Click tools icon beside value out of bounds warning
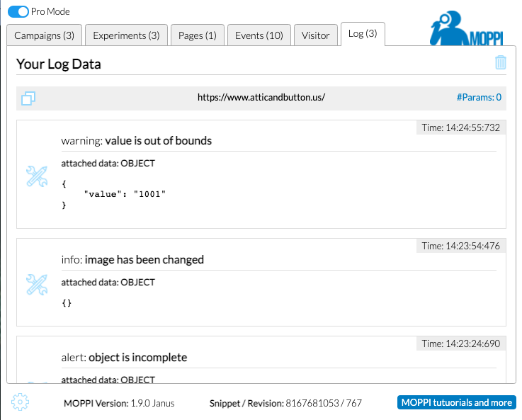 [x=37, y=176]
